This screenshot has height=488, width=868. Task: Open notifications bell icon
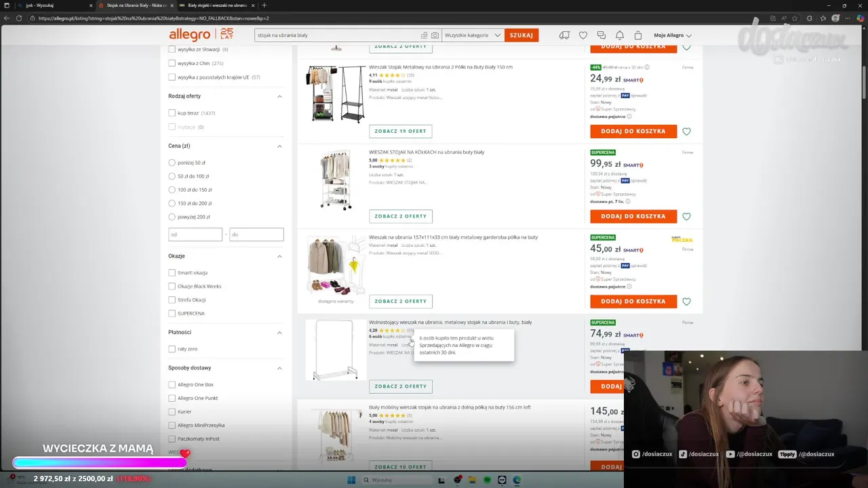620,35
